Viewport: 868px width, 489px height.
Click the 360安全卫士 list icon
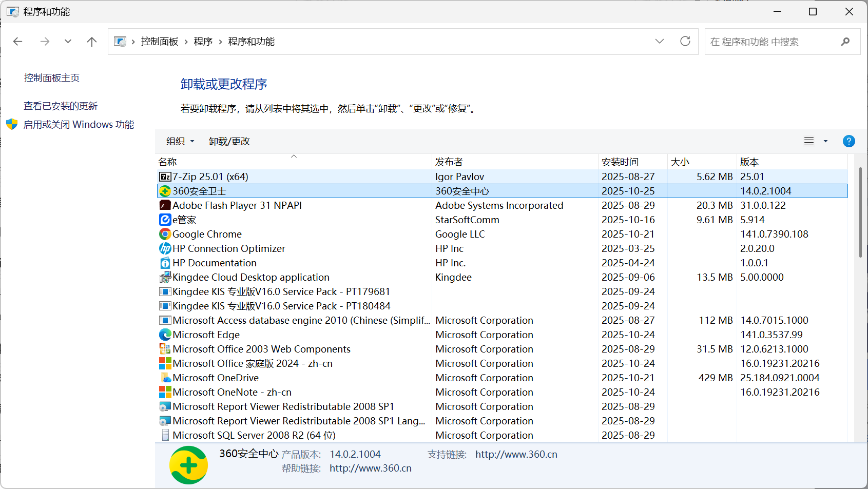point(165,191)
